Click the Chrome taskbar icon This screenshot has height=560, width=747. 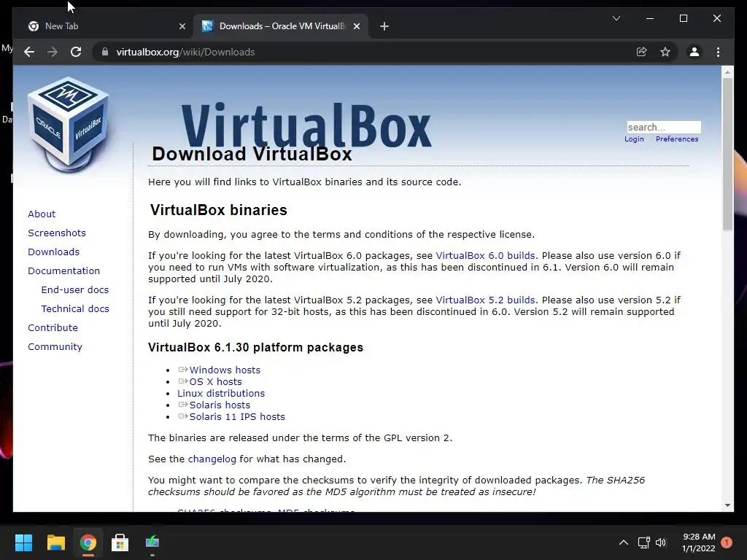88,542
